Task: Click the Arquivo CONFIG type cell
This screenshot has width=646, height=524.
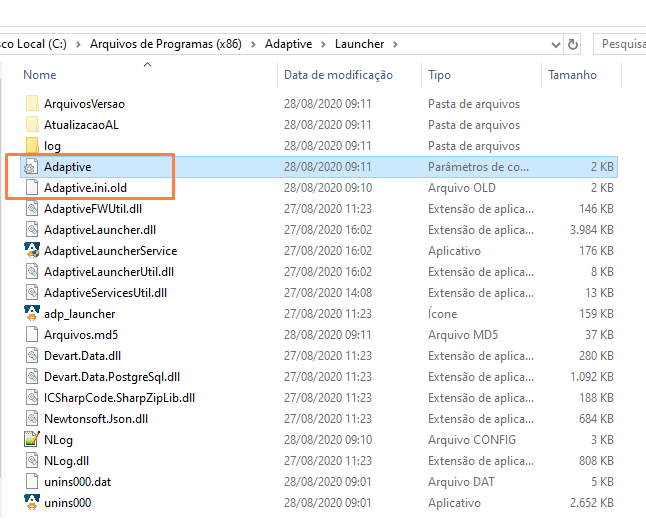Action: [472, 440]
